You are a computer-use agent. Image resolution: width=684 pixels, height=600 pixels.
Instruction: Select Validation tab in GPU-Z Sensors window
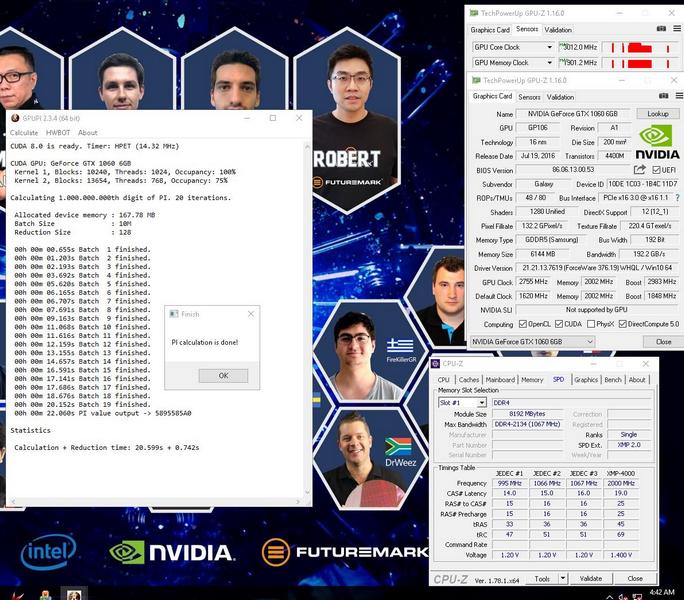[558, 30]
